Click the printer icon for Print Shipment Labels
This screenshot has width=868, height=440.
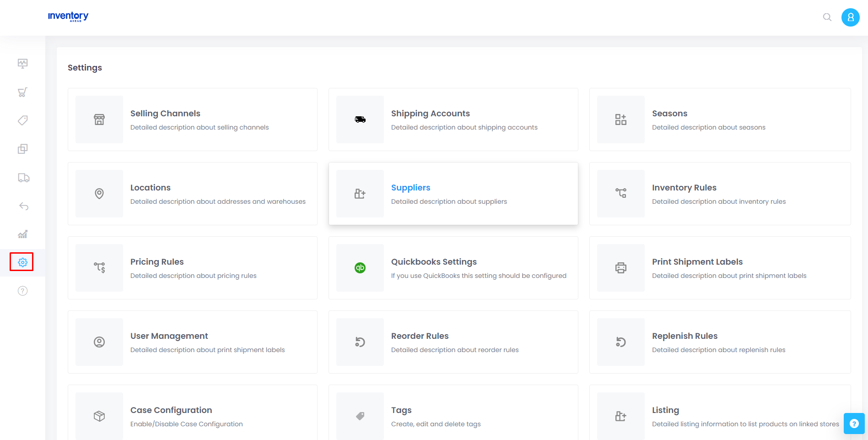coord(621,268)
